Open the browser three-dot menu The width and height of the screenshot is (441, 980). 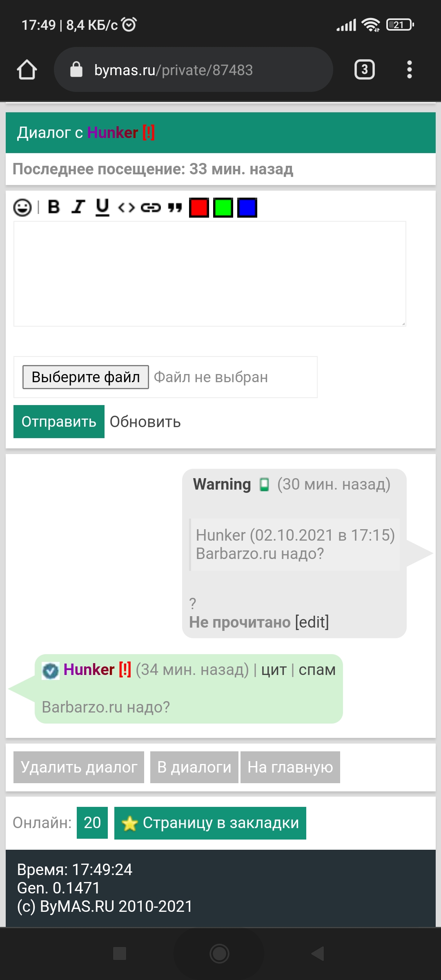click(x=409, y=70)
